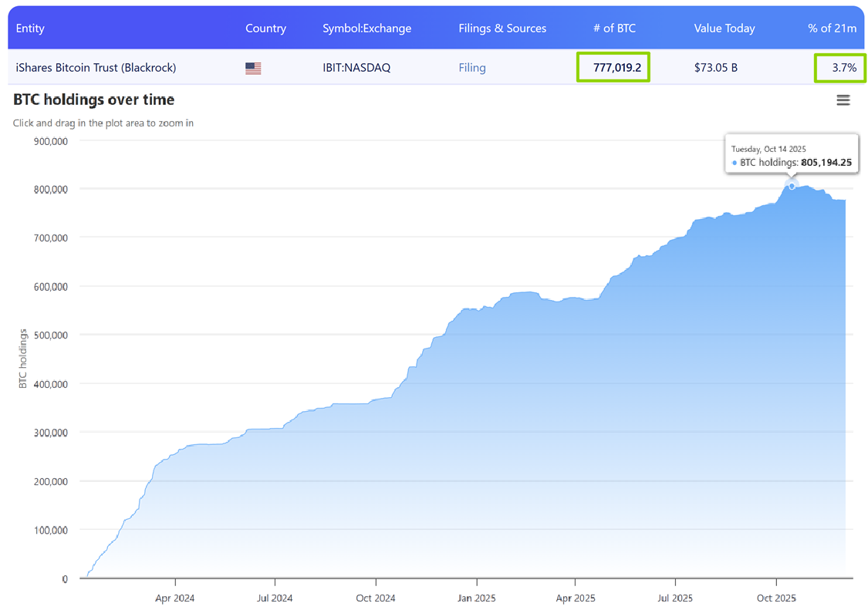Open the Filing link
Image resolution: width=868 pixels, height=610 pixels.
coord(472,68)
